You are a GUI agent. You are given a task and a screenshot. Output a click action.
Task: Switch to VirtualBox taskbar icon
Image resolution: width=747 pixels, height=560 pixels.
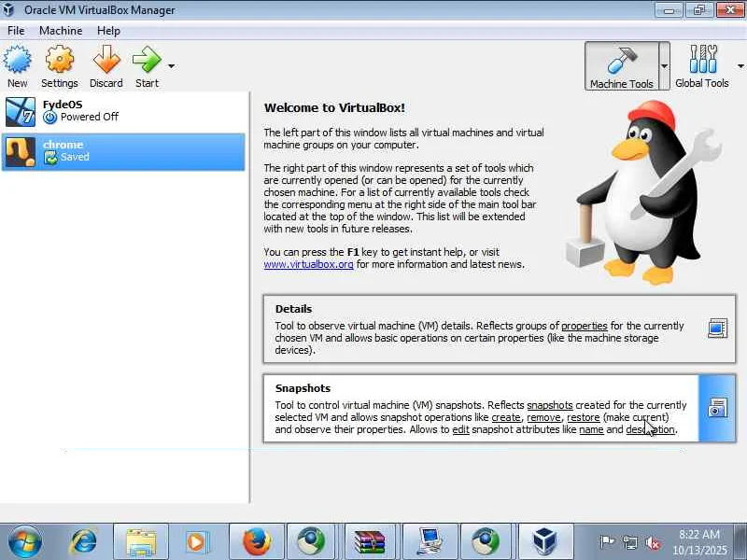point(545,542)
